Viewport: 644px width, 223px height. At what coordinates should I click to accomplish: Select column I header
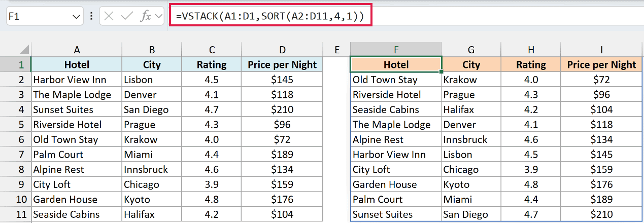click(601, 50)
